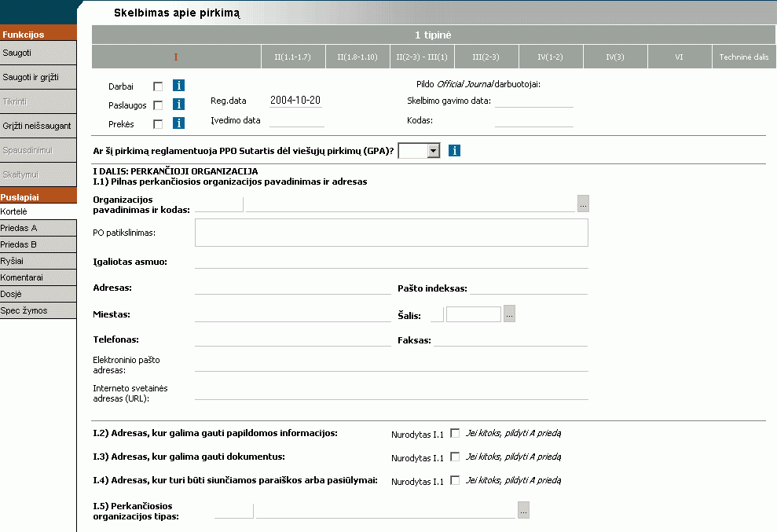Focus the Kodas input field

coord(534,120)
